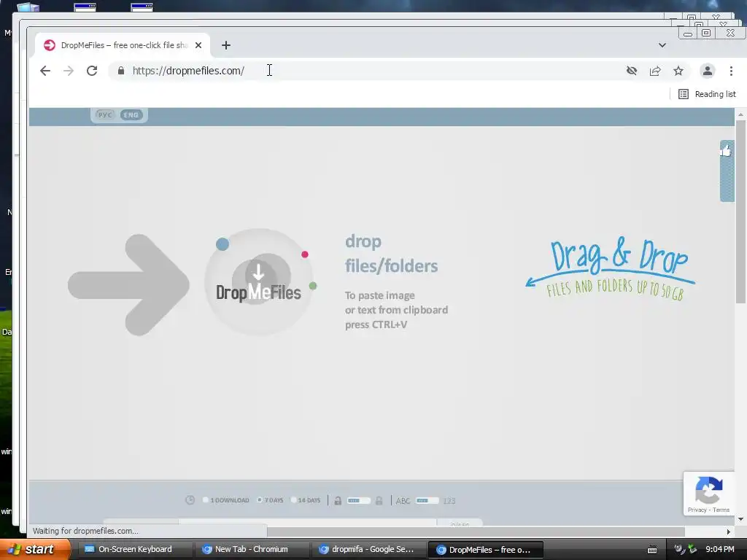This screenshot has width=747, height=560.
Task: Click the scroll down arrow
Action: click(x=740, y=519)
